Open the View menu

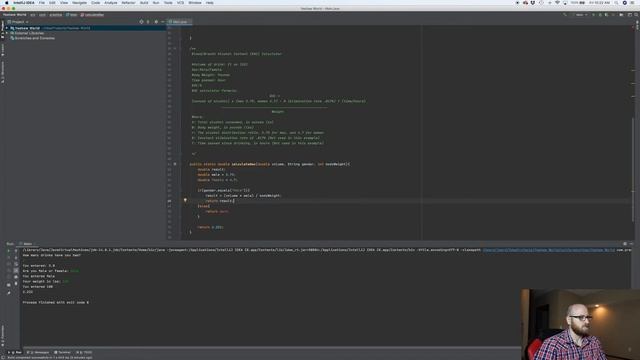click(64, 2)
